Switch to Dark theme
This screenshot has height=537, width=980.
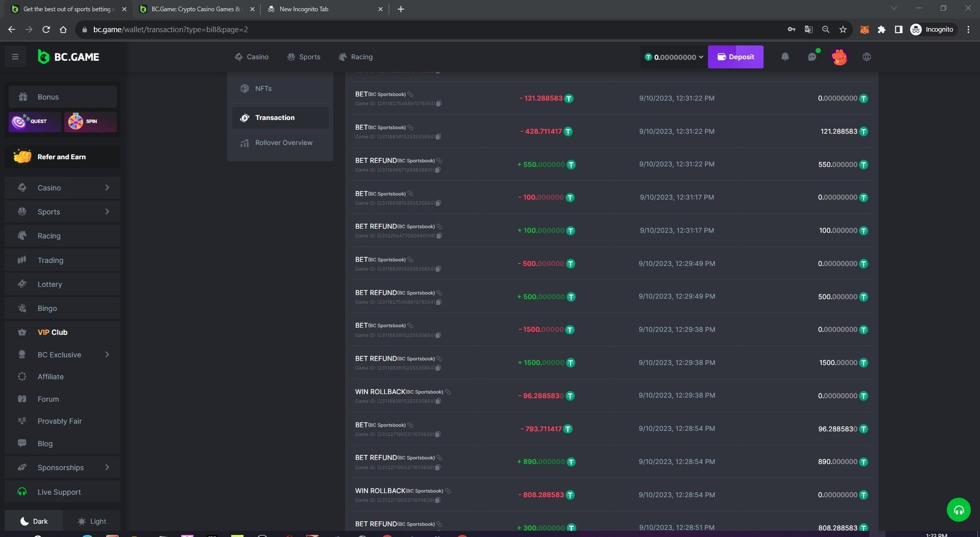34,521
